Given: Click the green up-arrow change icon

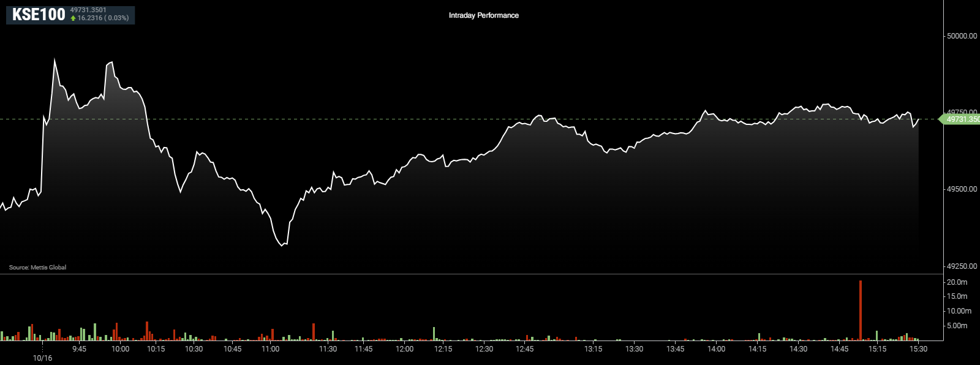Looking at the screenshot, I should click(73, 18).
